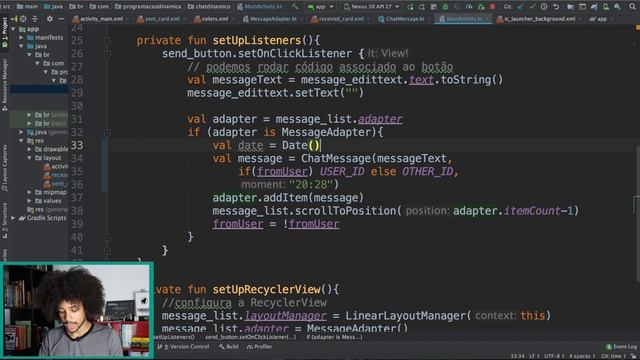Open the app run configuration dropdown

tap(321, 7)
